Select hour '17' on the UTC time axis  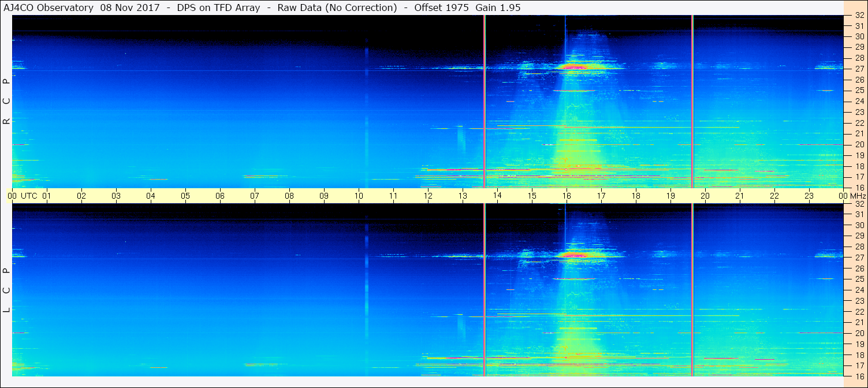tap(601, 196)
